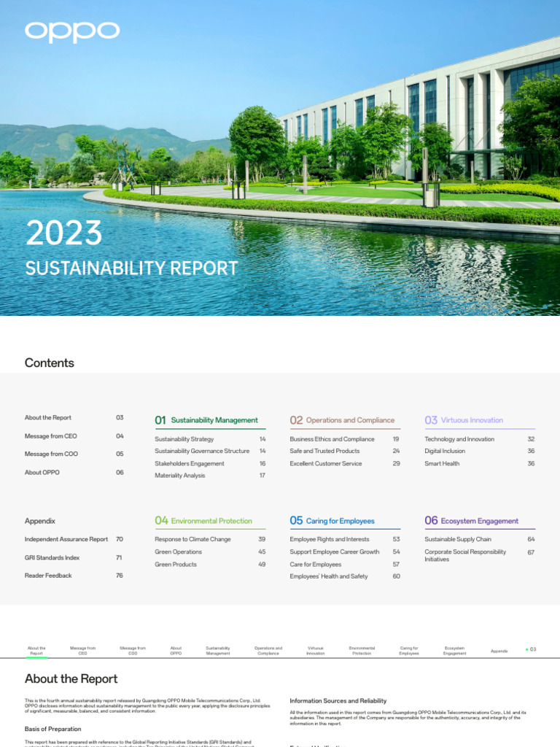The height and width of the screenshot is (747, 560).
Task: Click the About the Report page heading
Action: click(71, 679)
